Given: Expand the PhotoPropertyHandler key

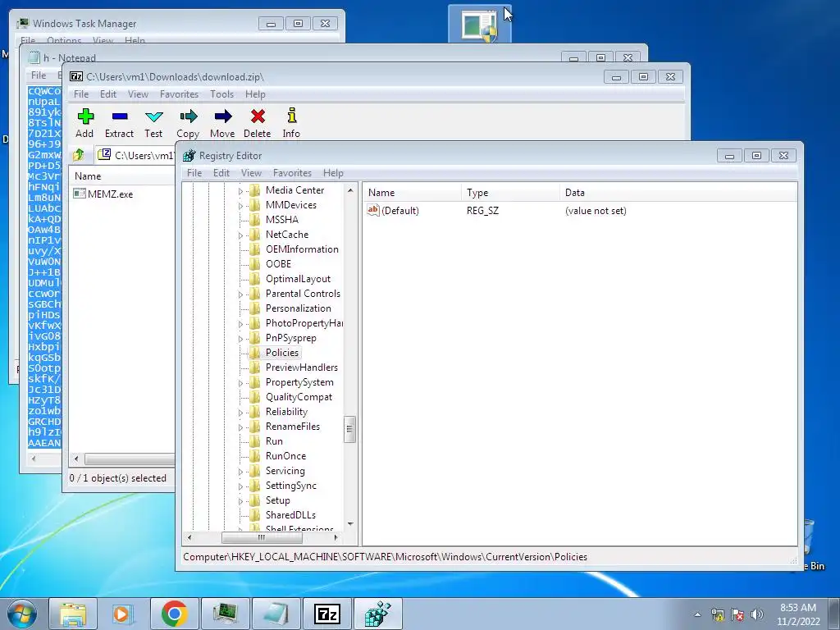Looking at the screenshot, I should (x=240, y=323).
